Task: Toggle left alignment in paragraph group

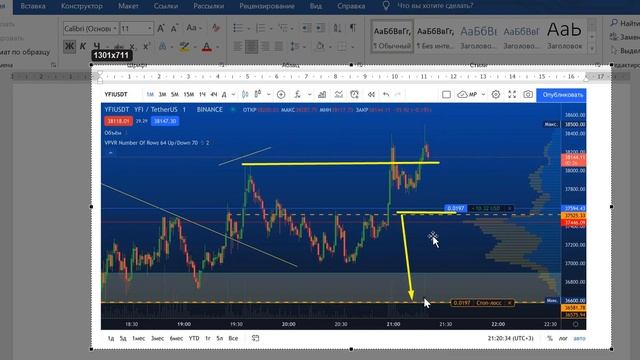Action: point(238,47)
